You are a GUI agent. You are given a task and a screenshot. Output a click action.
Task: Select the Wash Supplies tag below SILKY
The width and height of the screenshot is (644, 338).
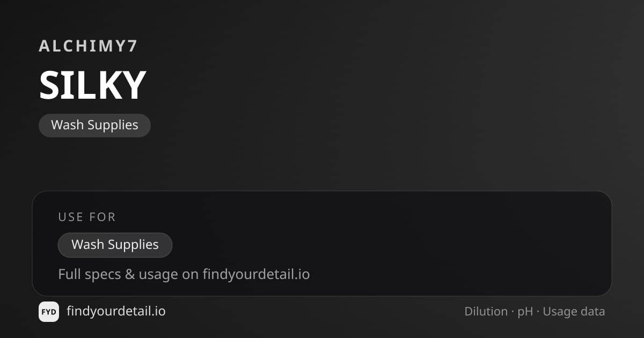(94, 125)
